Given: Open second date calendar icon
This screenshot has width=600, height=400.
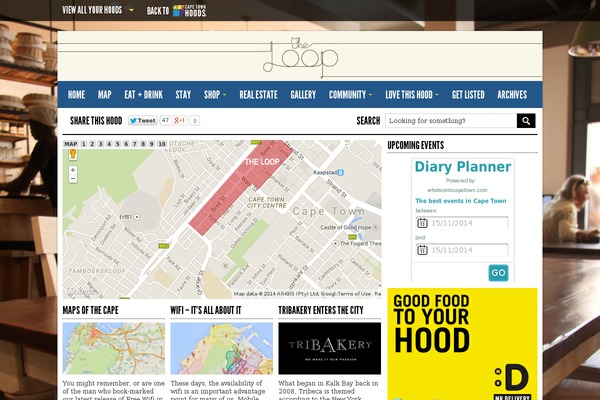Looking at the screenshot, I should [x=422, y=250].
